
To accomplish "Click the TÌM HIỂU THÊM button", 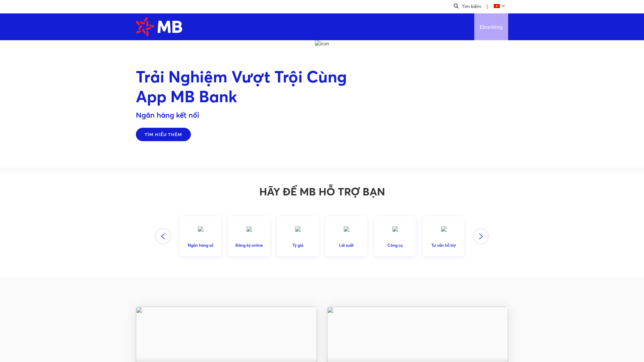I will (x=163, y=134).
